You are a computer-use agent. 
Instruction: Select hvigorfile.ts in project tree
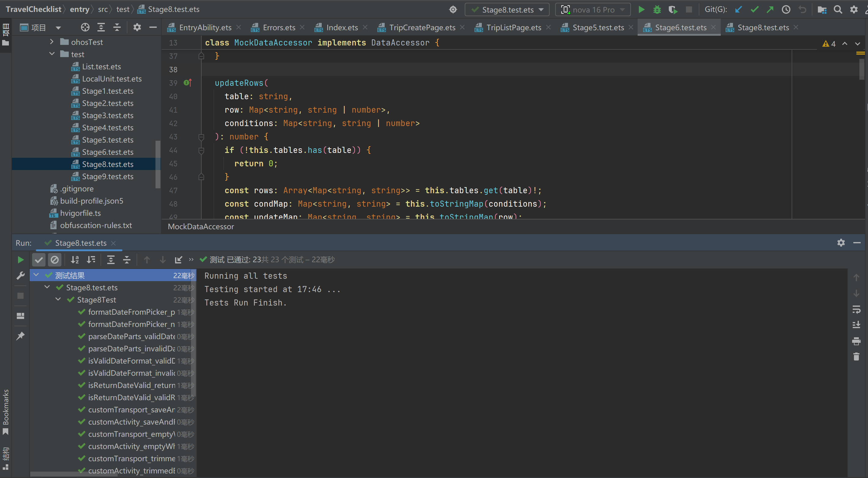click(x=80, y=213)
